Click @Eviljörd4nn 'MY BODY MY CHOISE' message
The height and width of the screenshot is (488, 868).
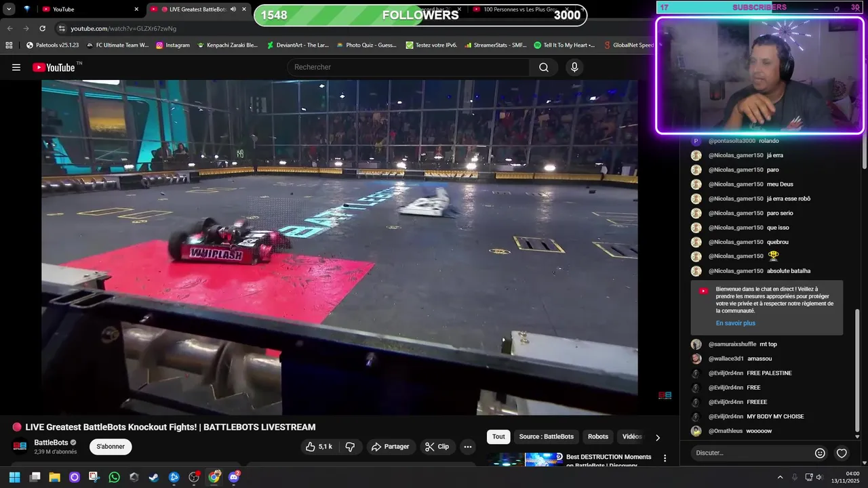pyautogui.click(x=775, y=416)
